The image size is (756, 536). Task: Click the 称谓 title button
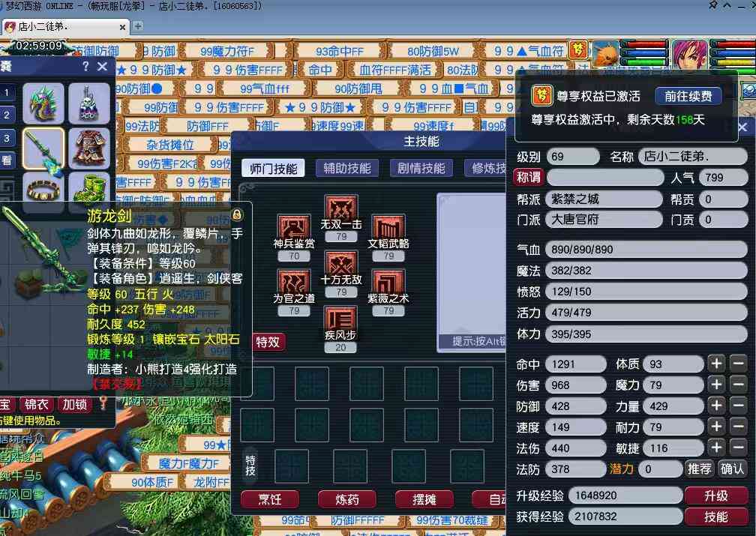point(529,178)
